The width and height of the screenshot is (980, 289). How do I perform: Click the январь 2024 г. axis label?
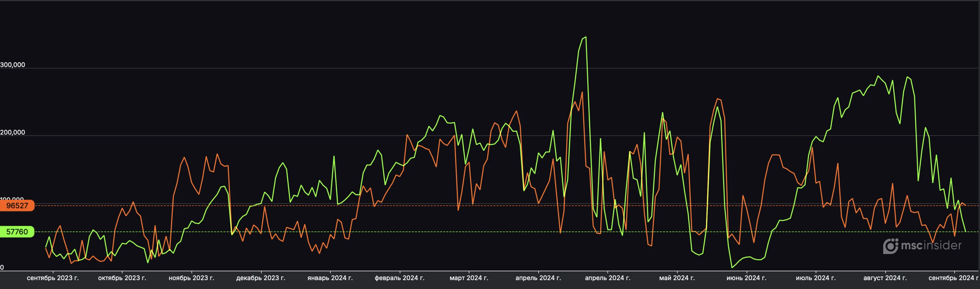click(x=330, y=278)
